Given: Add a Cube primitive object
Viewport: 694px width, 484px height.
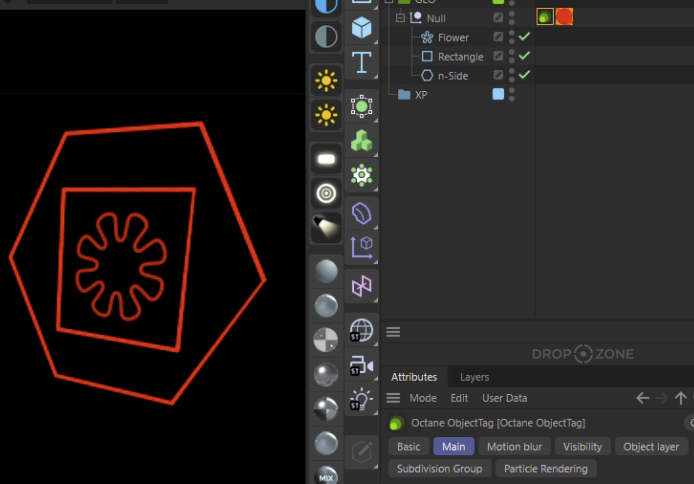Looking at the screenshot, I should click(x=362, y=28).
